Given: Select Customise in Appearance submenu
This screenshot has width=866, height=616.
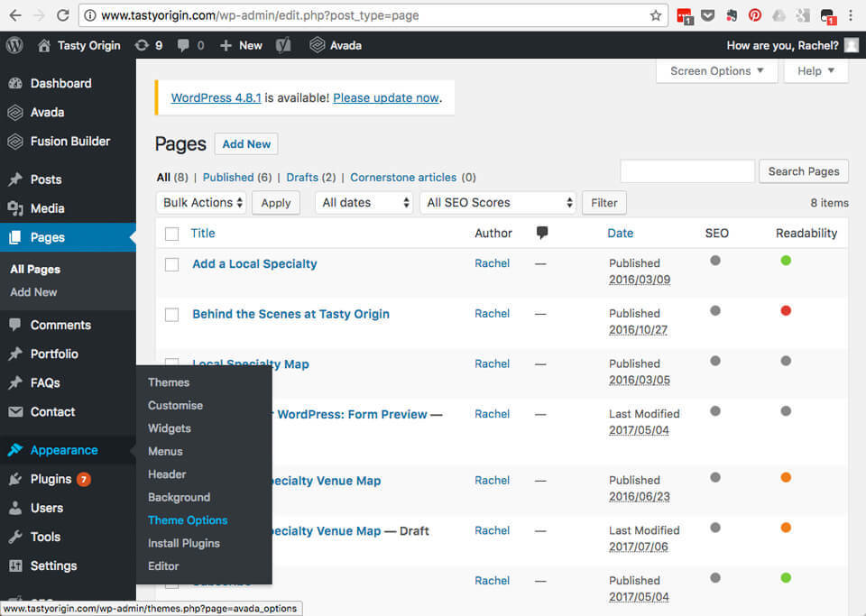Looking at the screenshot, I should click(x=175, y=405).
